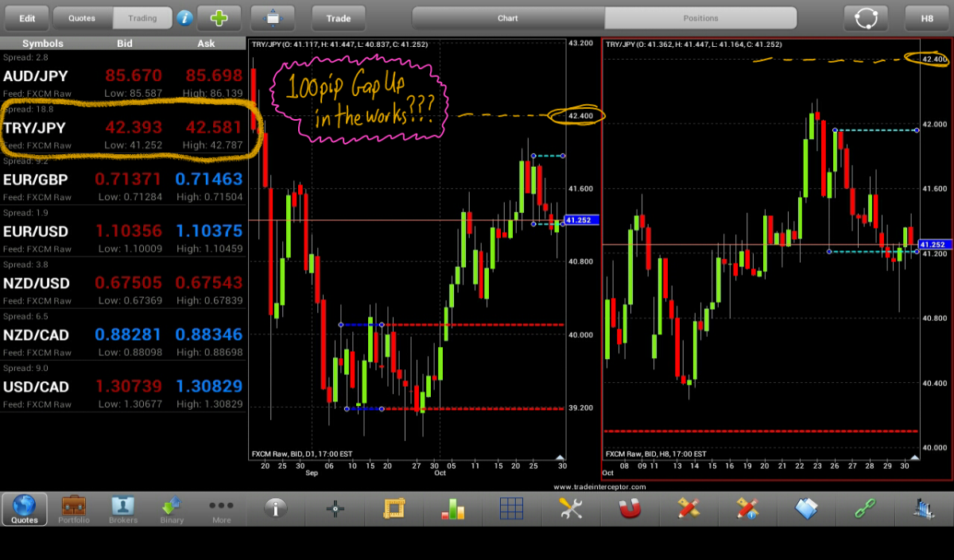Select the EUR/USD quote row
954x560 pixels.
click(x=123, y=230)
